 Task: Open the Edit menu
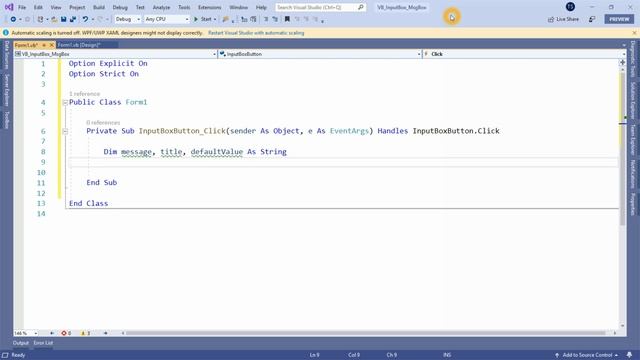pyautogui.click(x=38, y=7)
